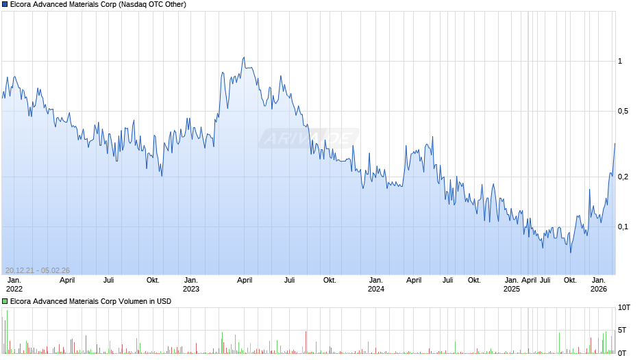Click the date range 20.12.21 - 05.02.26
This screenshot has height=360, width=644.
[38, 270]
